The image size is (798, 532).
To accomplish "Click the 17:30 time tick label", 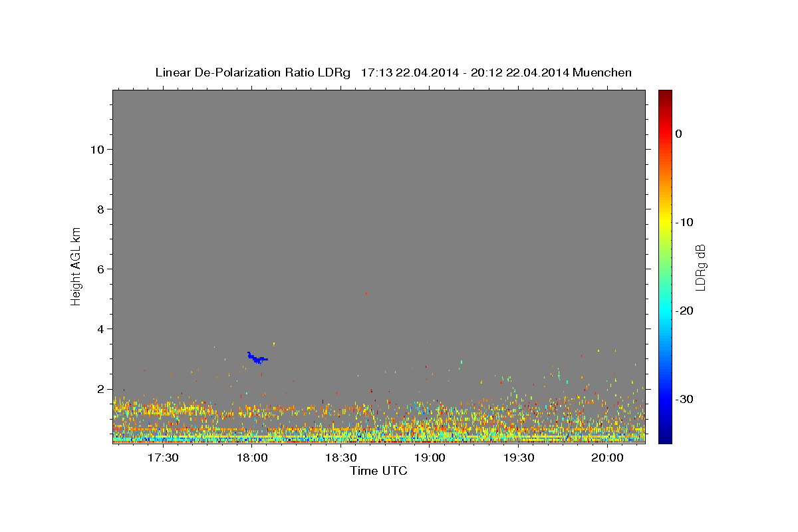I will pyautogui.click(x=163, y=458).
